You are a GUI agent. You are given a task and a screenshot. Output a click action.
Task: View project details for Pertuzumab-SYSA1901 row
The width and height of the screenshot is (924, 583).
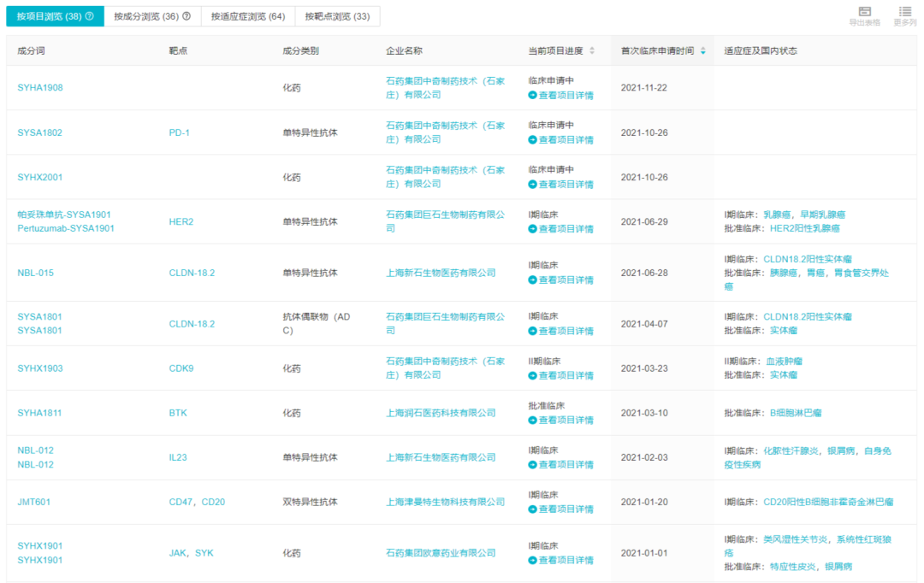[x=561, y=229]
